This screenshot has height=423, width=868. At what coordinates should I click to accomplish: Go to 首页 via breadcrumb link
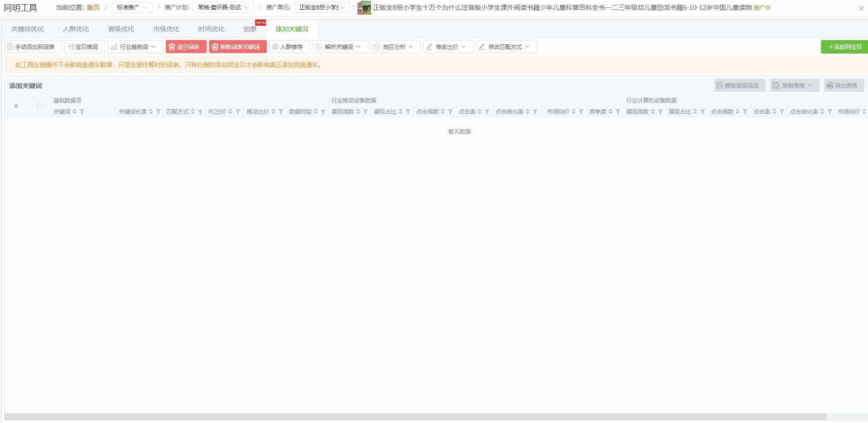93,7
